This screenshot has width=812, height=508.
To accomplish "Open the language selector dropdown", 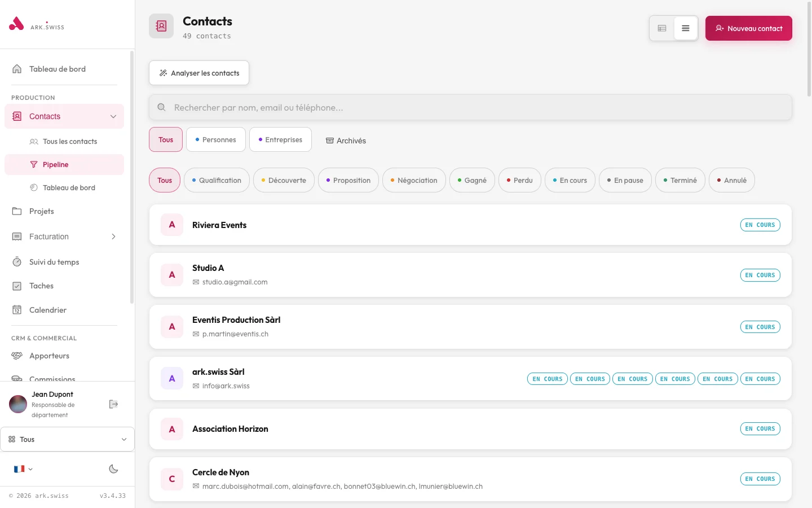I will [23, 469].
